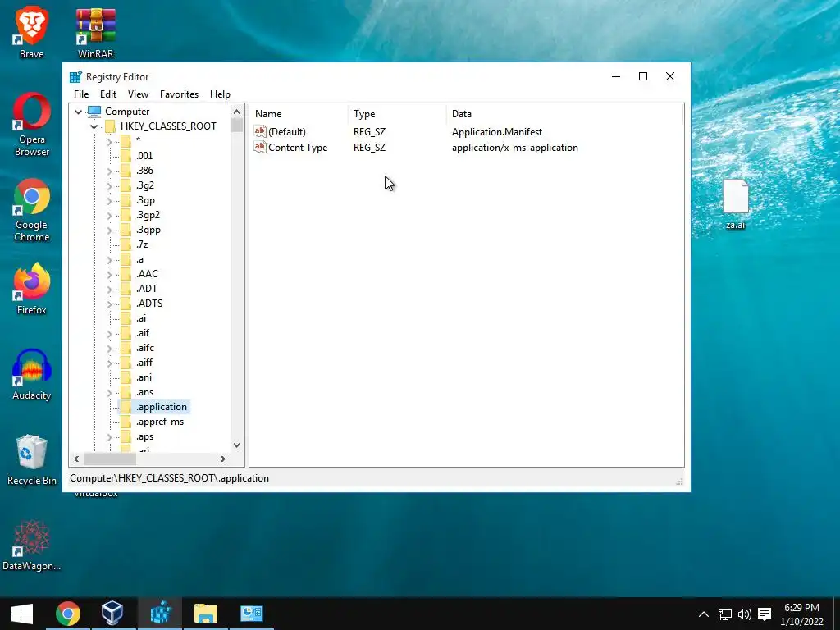The image size is (840, 630).
Task: Select the Audacity desktop icon
Action: coord(32,374)
